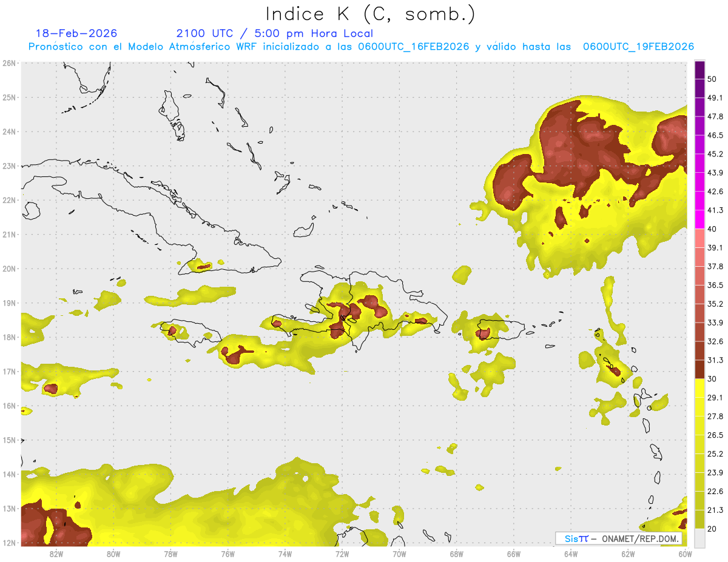The image size is (728, 562).
Task: Click the longitude label '72W'
Action: [x=342, y=554]
